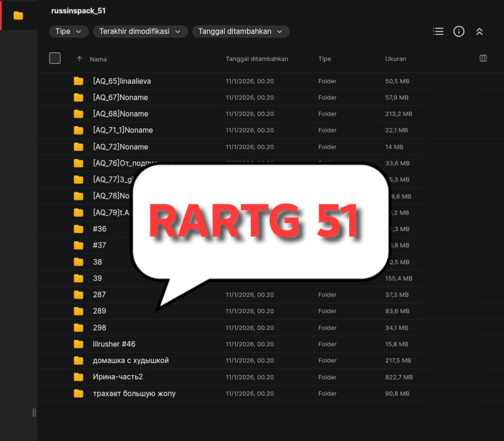The height and width of the screenshot is (441, 504).
Task: Select the folder named 38
Action: pyautogui.click(x=98, y=262)
